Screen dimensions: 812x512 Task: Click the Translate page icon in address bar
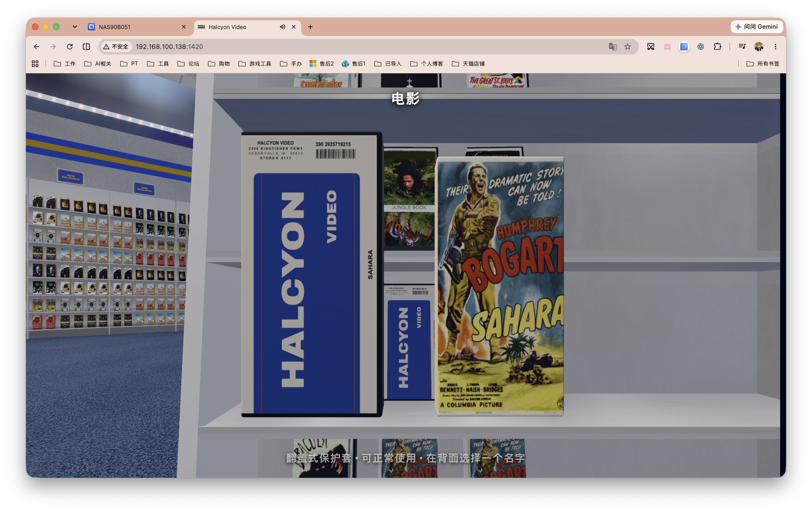[x=613, y=47]
